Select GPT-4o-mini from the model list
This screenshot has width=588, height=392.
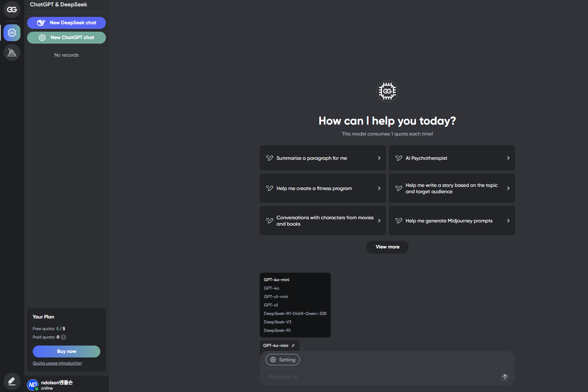click(277, 280)
